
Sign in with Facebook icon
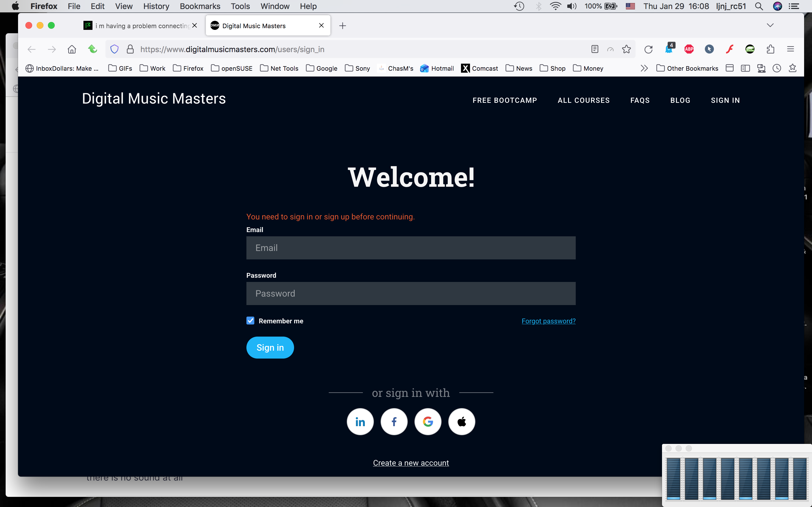coord(394,421)
